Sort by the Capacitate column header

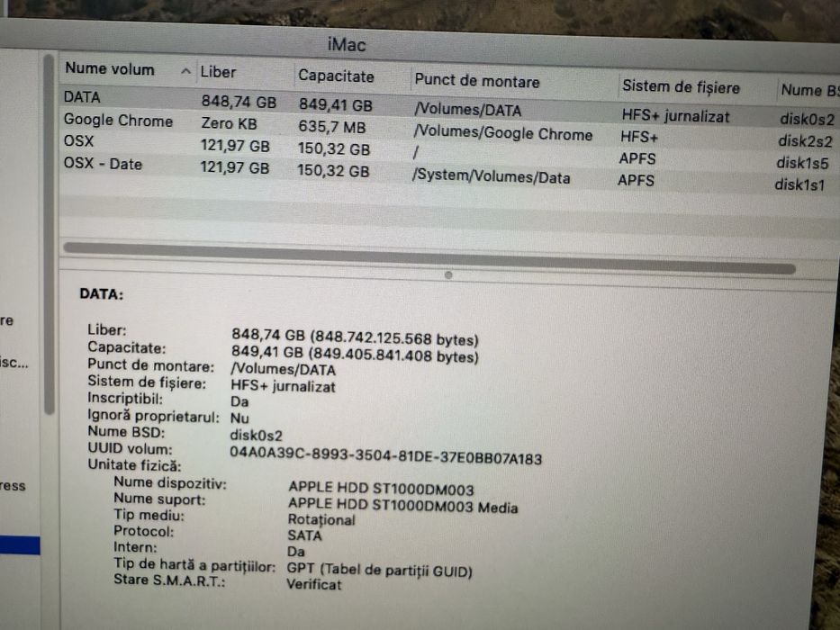[x=336, y=76]
